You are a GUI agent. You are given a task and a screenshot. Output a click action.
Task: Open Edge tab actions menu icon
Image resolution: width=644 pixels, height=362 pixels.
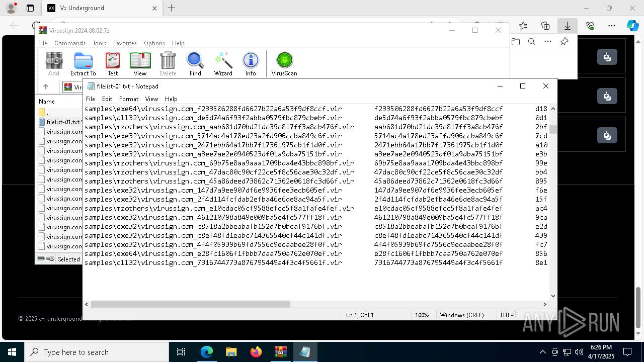pos(30,8)
